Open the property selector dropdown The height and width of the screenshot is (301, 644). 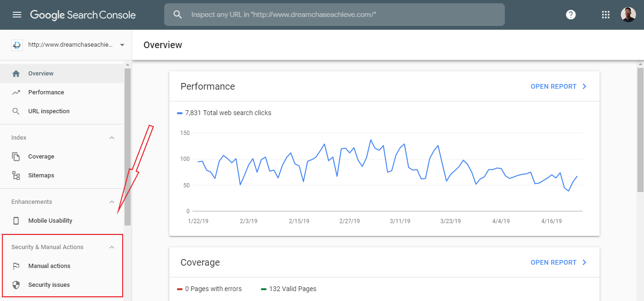click(x=122, y=45)
